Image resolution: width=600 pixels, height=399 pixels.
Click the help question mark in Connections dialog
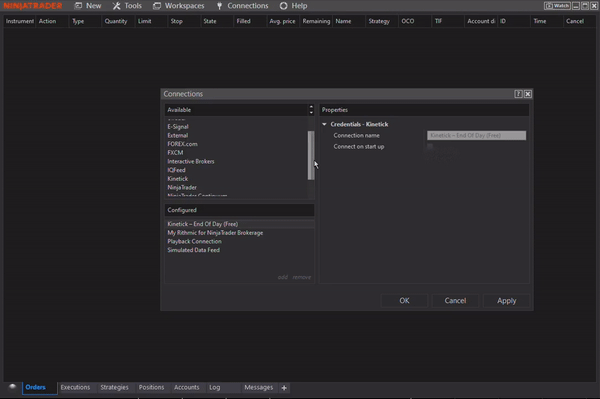(x=518, y=94)
